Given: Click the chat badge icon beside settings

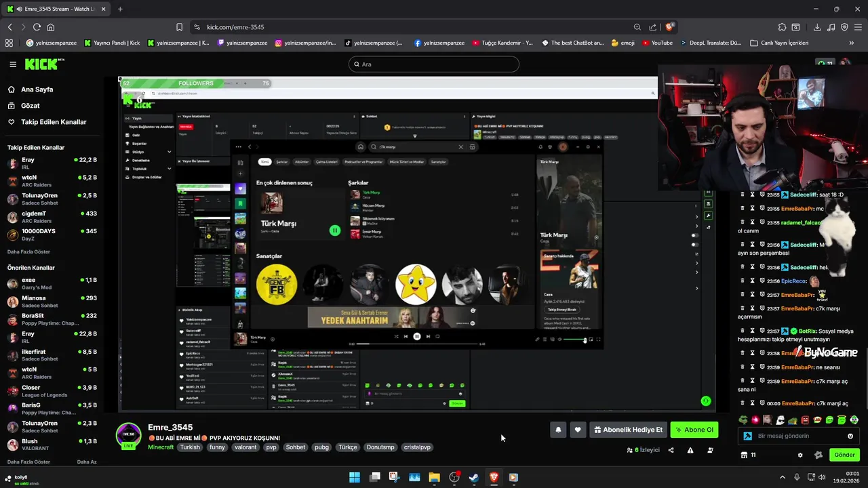Looking at the screenshot, I should click(818, 455).
